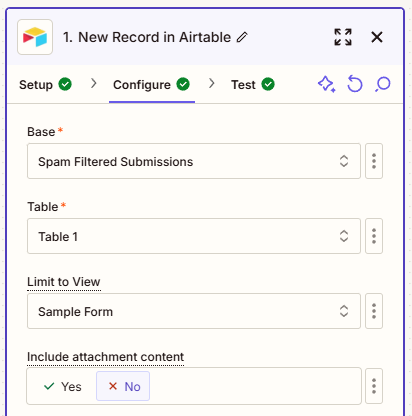Viewport: 412px width, 416px height.
Task: Open three-dot options for Table field
Action: pos(374,236)
